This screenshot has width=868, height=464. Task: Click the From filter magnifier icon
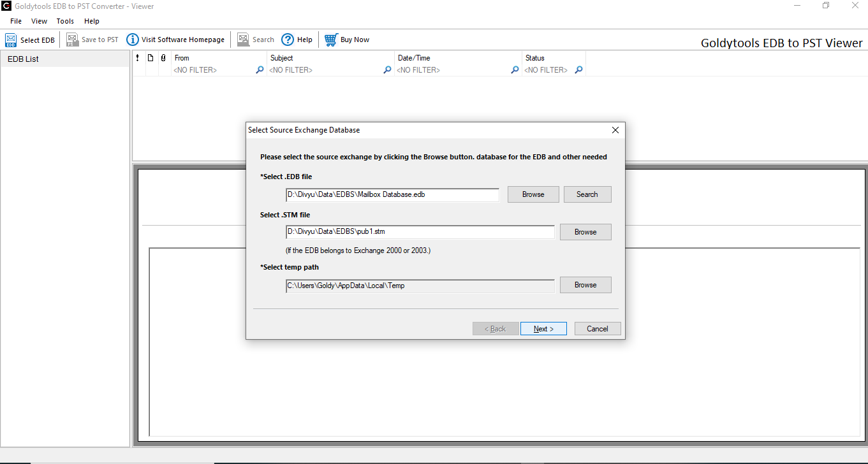(x=260, y=70)
